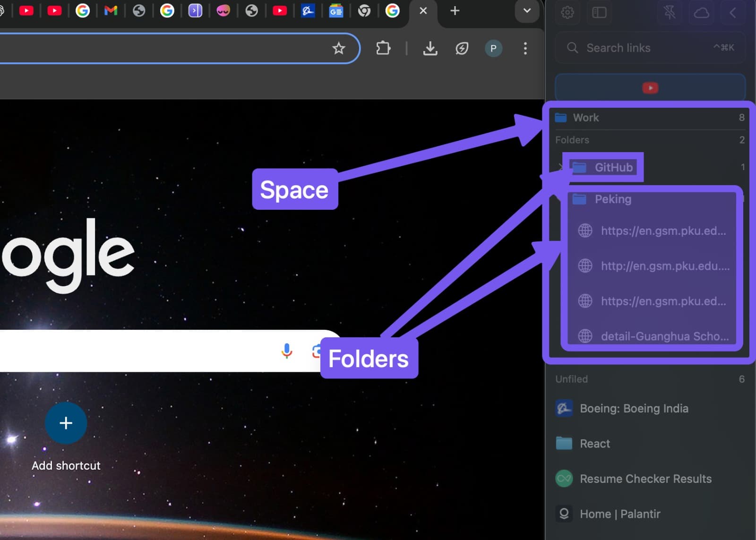This screenshot has width=756, height=540.
Task: Click the panel layout icon beside settings
Action: click(599, 13)
